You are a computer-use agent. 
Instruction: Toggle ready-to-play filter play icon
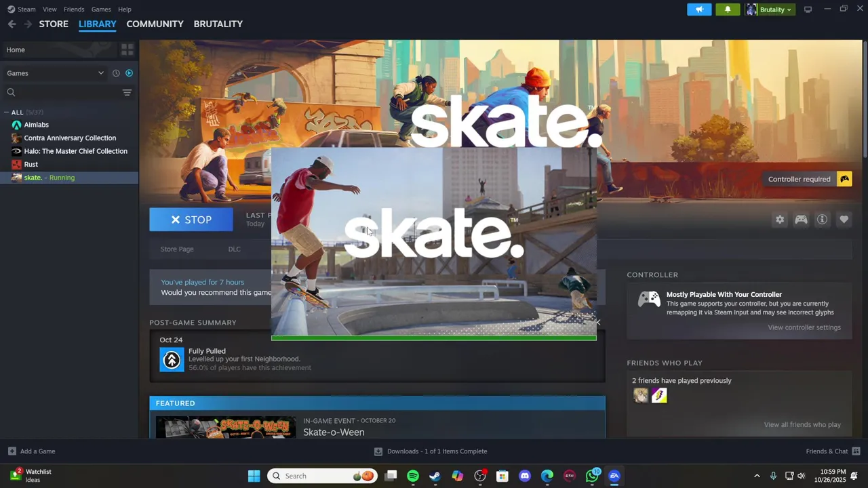coord(129,73)
